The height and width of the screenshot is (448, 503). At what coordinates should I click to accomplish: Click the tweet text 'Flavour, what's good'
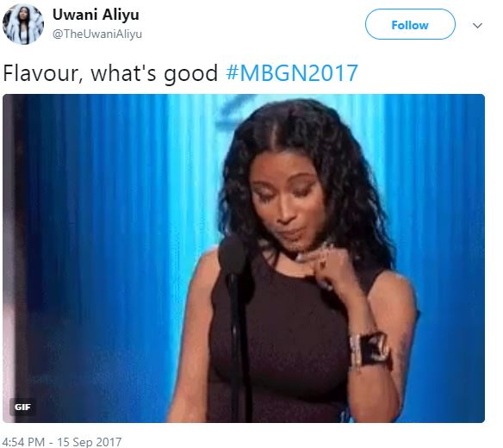[110, 73]
